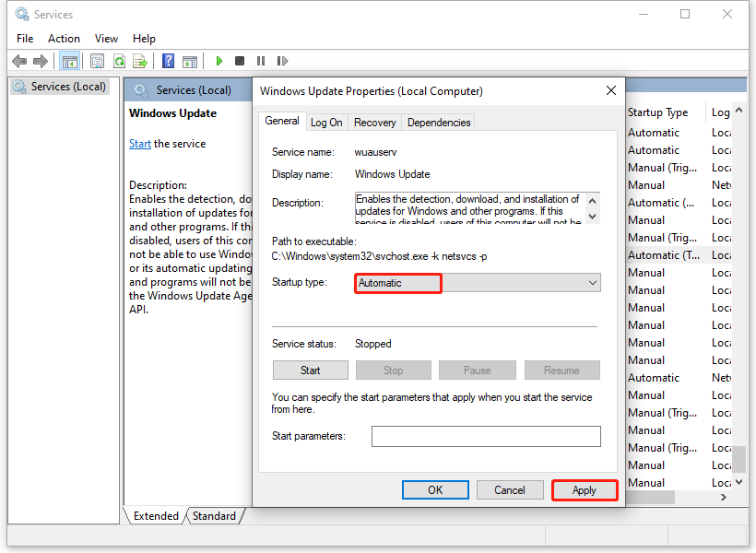Select the Standard view tab
The image size is (756, 553).
[x=214, y=516]
